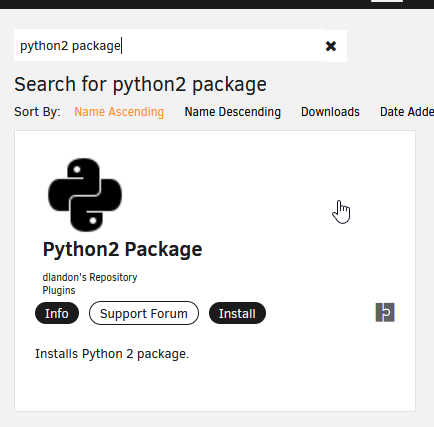The width and height of the screenshot is (434, 427).
Task: Install the Python2 Package plugin
Action: click(x=237, y=313)
